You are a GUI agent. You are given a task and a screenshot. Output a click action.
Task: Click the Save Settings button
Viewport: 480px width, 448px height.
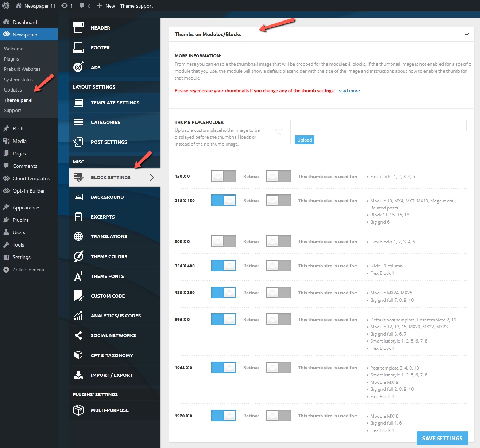click(x=442, y=438)
